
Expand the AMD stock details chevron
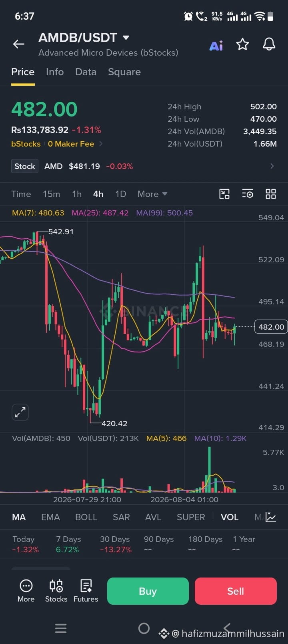[x=272, y=166]
